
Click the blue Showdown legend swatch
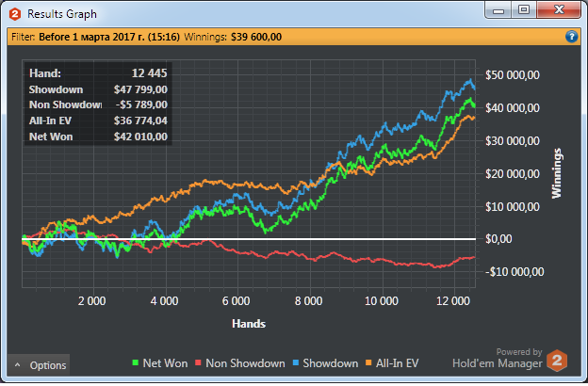click(296, 362)
